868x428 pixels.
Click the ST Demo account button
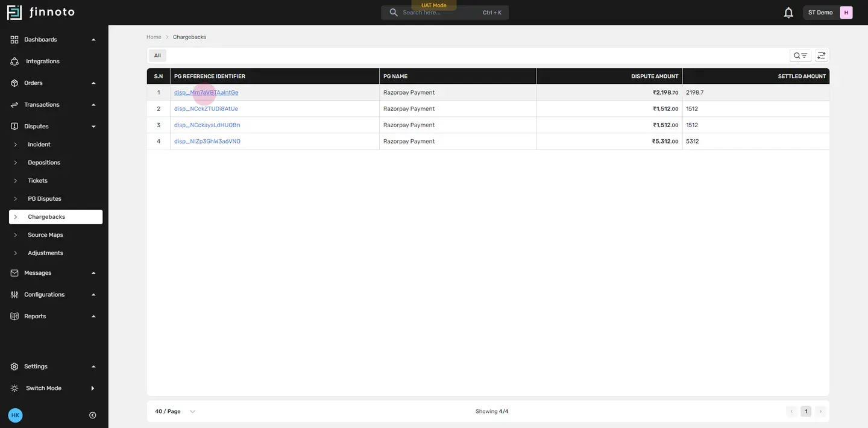(828, 13)
